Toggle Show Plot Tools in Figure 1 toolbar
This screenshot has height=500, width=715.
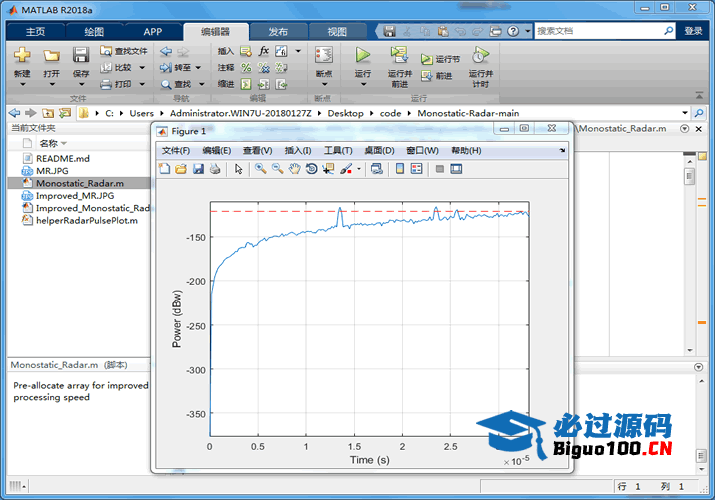456,169
